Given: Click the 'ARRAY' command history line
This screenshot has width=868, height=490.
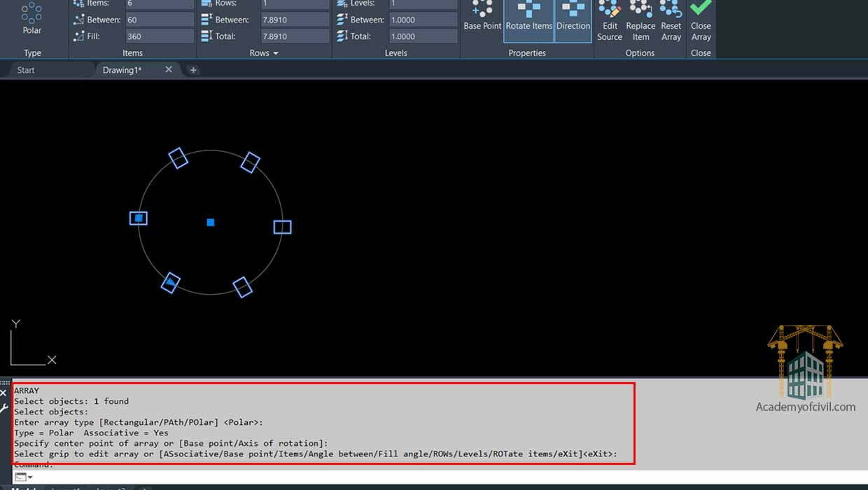Looking at the screenshot, I should [x=27, y=391].
